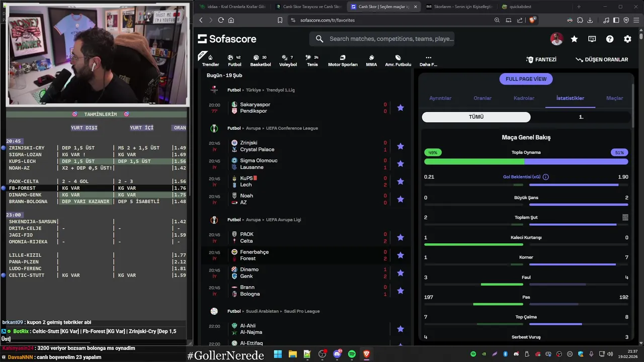Show Gol Beklentisi (xG) info tooltip

[x=546, y=177]
